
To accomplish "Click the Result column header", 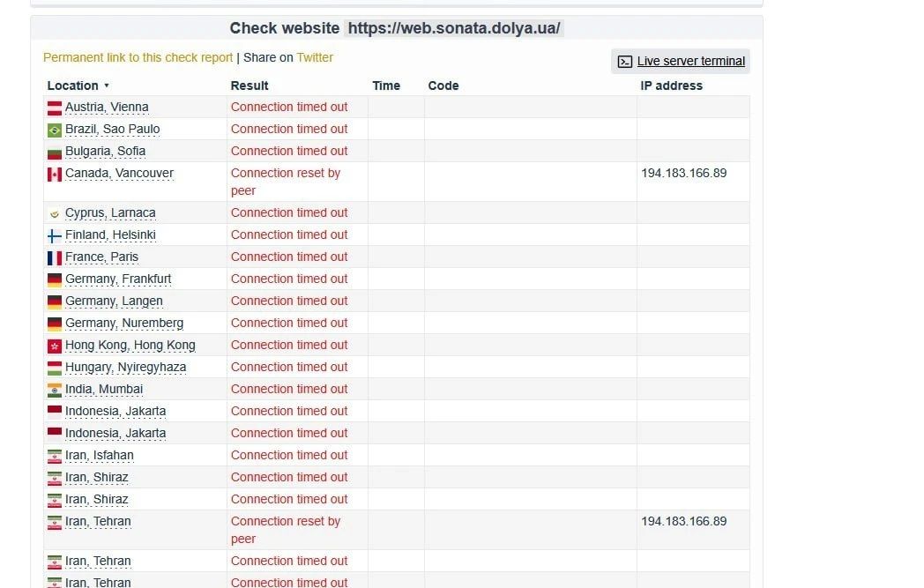I will click(x=250, y=86).
